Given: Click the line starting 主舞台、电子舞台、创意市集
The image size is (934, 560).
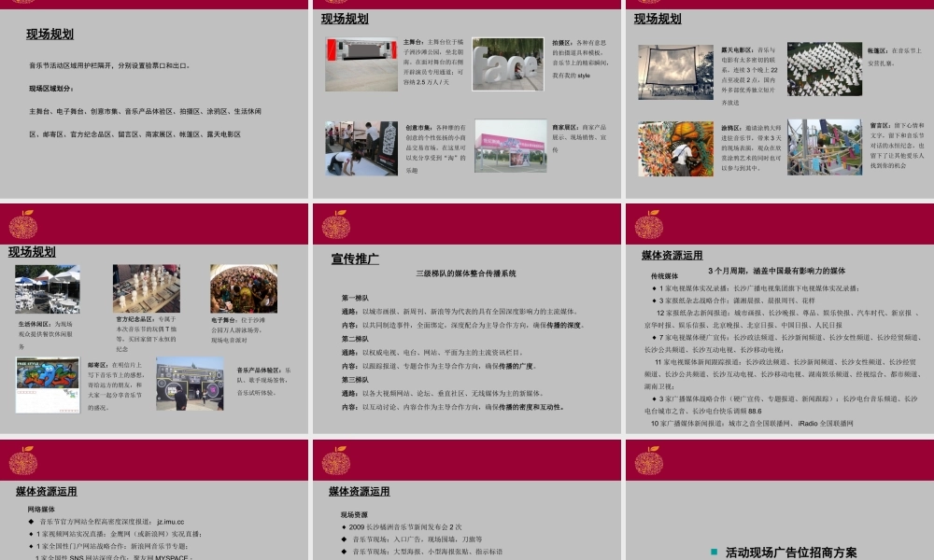Looking at the screenshot, I should pos(146,112).
